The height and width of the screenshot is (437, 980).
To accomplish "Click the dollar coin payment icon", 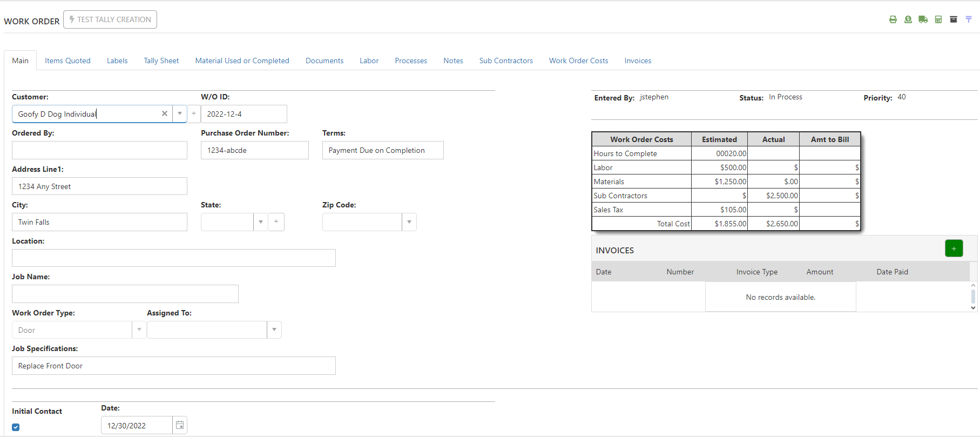I will pos(908,19).
